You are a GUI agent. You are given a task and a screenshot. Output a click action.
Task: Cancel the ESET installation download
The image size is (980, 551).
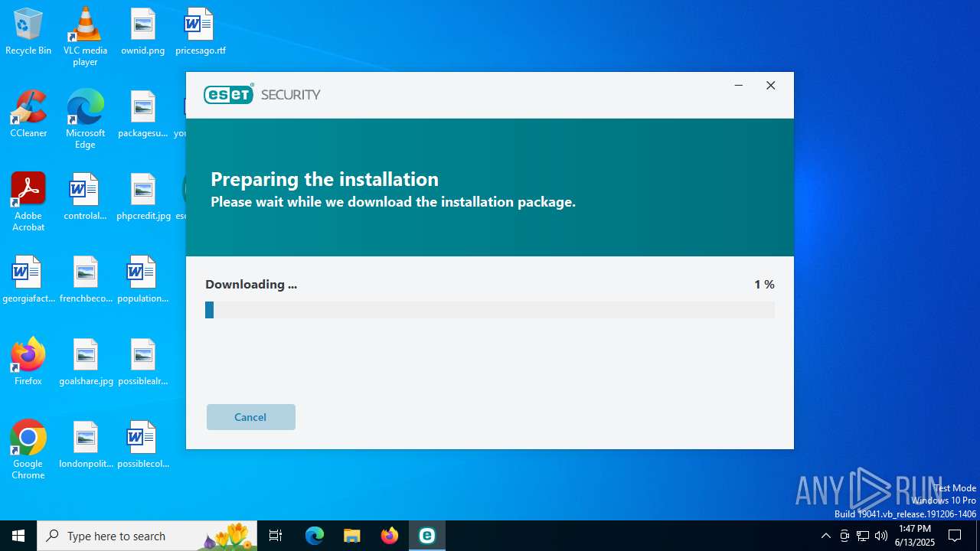pos(250,417)
